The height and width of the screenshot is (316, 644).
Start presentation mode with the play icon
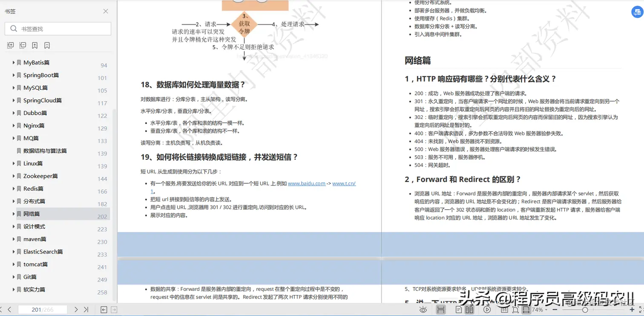pyautogui.click(x=486, y=309)
